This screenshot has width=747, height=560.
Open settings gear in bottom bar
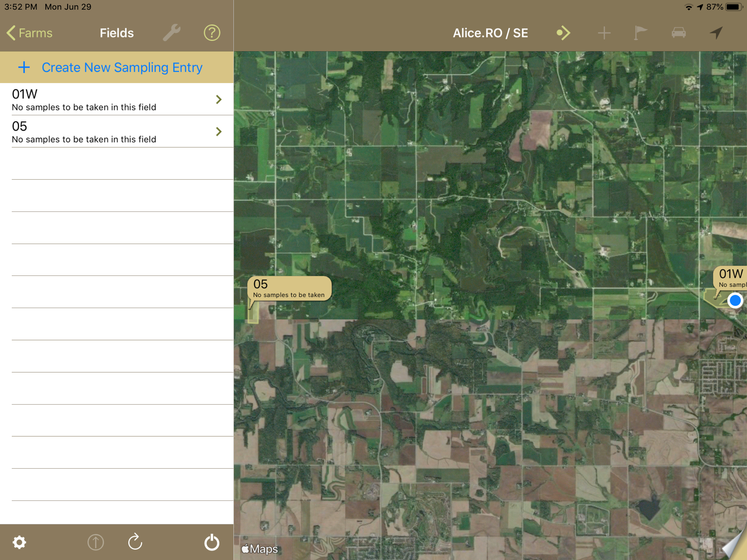pyautogui.click(x=19, y=542)
